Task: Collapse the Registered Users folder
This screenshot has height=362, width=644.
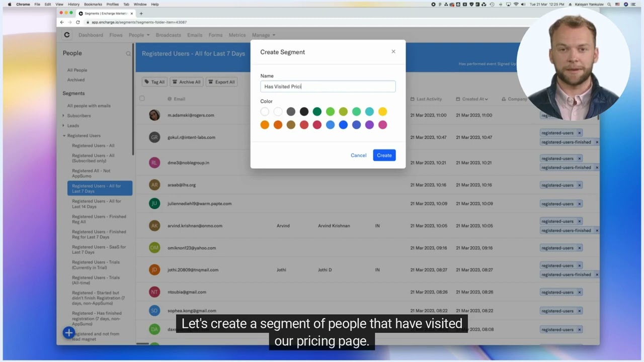Action: (64, 136)
